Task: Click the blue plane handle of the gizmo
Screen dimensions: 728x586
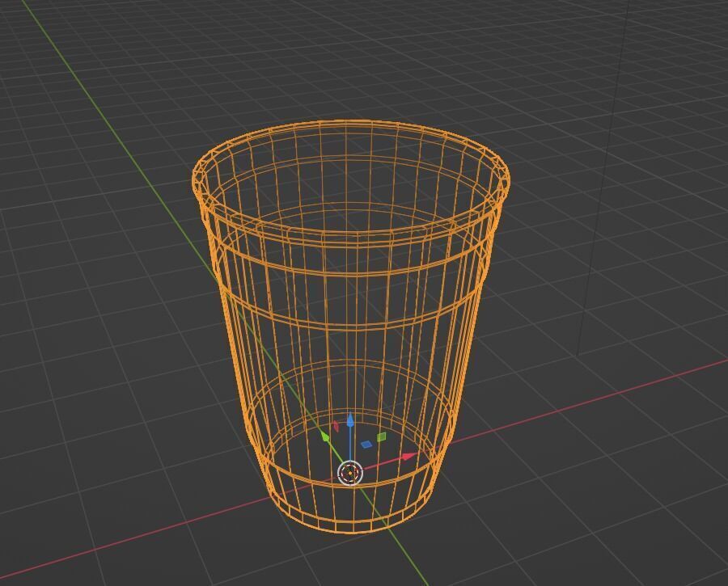Action: pyautogui.click(x=366, y=445)
